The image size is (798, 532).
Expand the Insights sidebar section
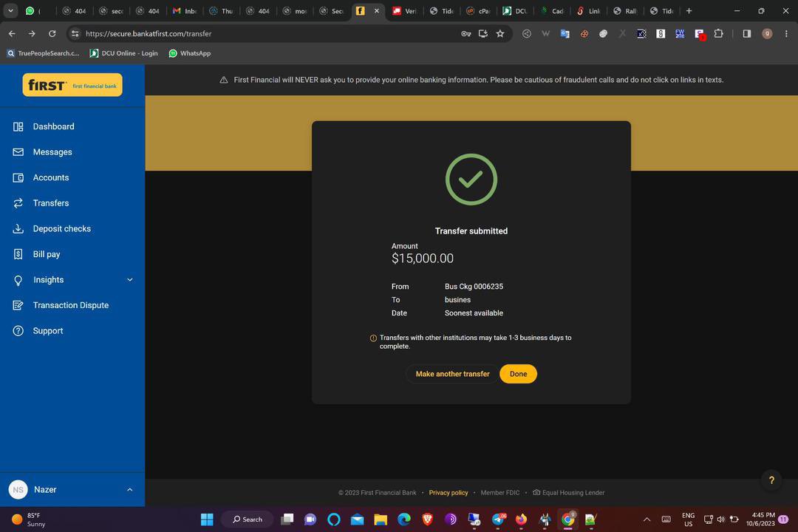coord(130,279)
